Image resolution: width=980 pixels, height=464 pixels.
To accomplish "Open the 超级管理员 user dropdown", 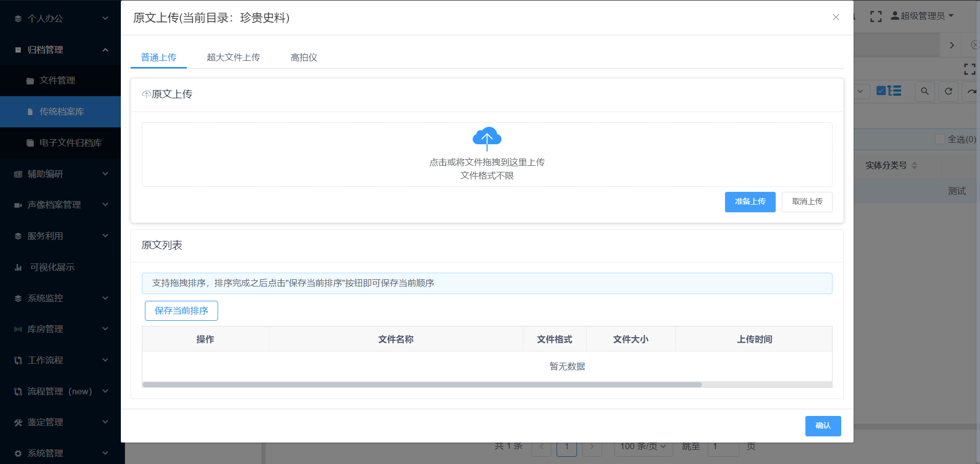I will (922, 16).
